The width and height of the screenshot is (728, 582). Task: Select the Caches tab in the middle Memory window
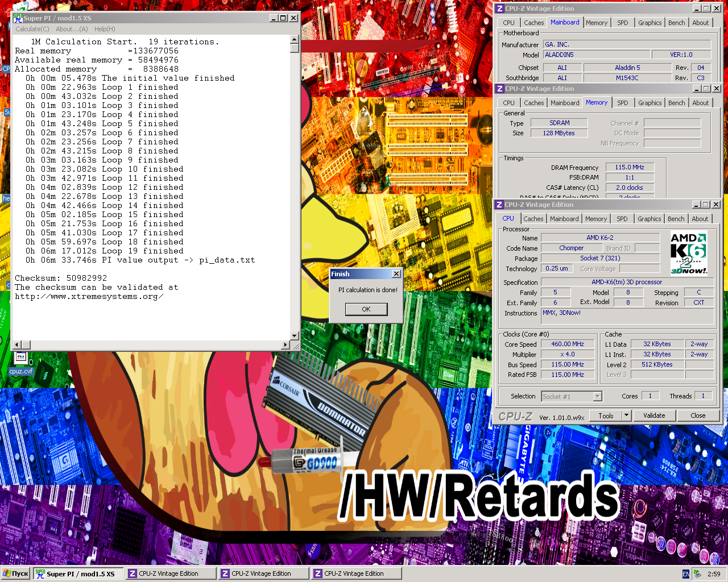click(x=534, y=103)
